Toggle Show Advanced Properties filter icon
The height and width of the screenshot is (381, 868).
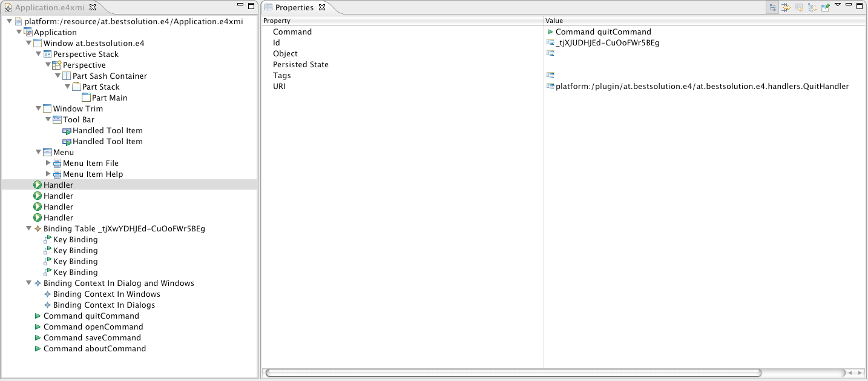point(786,8)
